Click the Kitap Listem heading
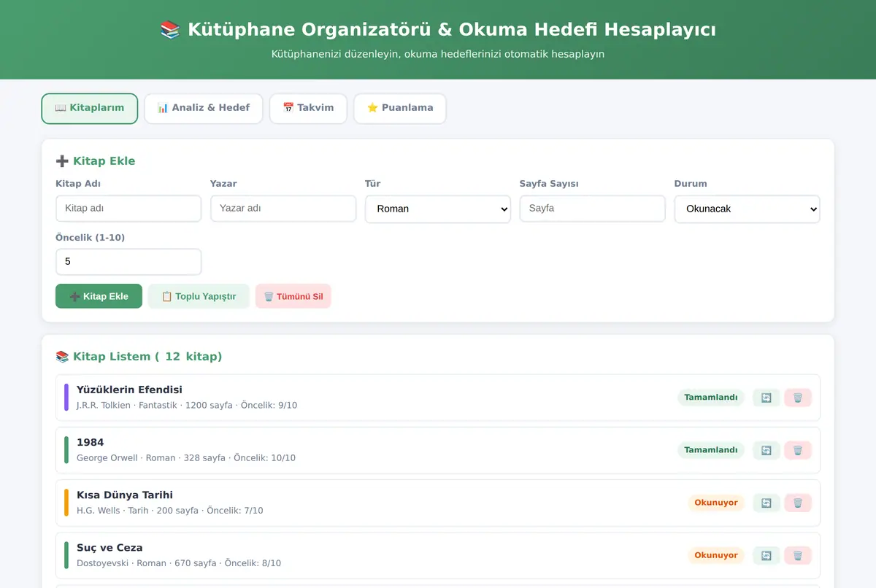Screen dimensions: 876x588 click(139, 357)
